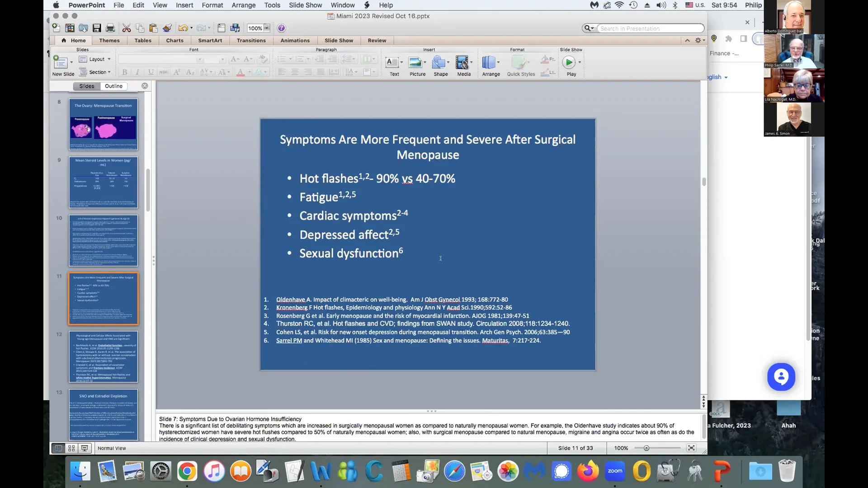The height and width of the screenshot is (488, 868).
Task: Click the Copy icon
Action: pyautogui.click(x=140, y=28)
